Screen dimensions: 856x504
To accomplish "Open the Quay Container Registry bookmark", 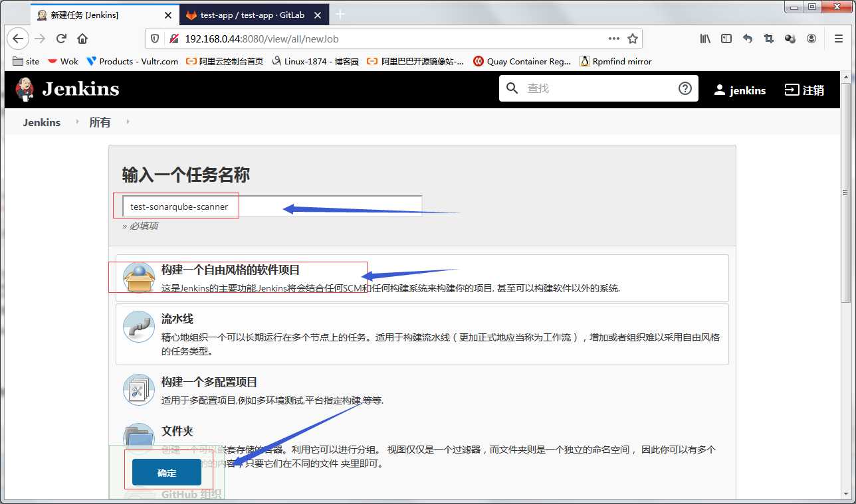I will click(x=522, y=61).
